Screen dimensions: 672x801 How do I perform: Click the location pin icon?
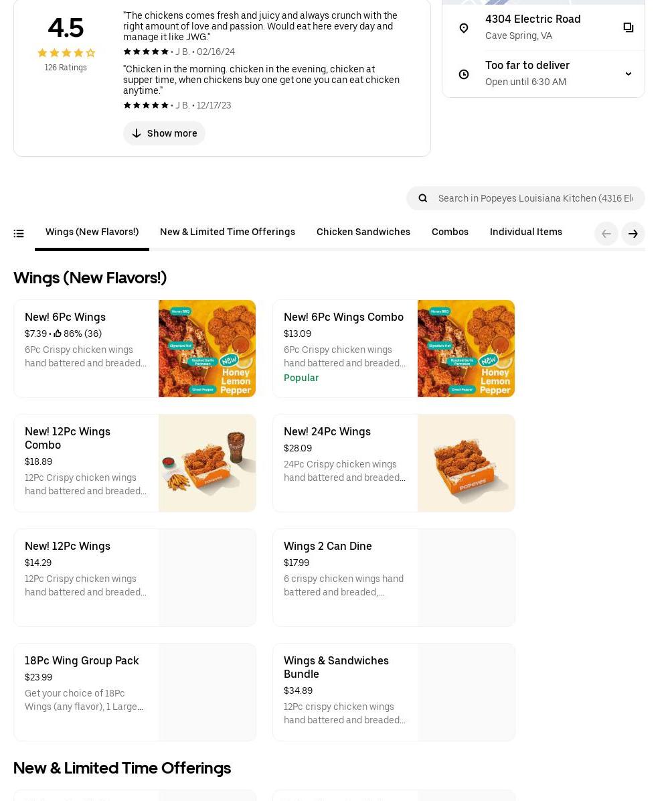463,28
